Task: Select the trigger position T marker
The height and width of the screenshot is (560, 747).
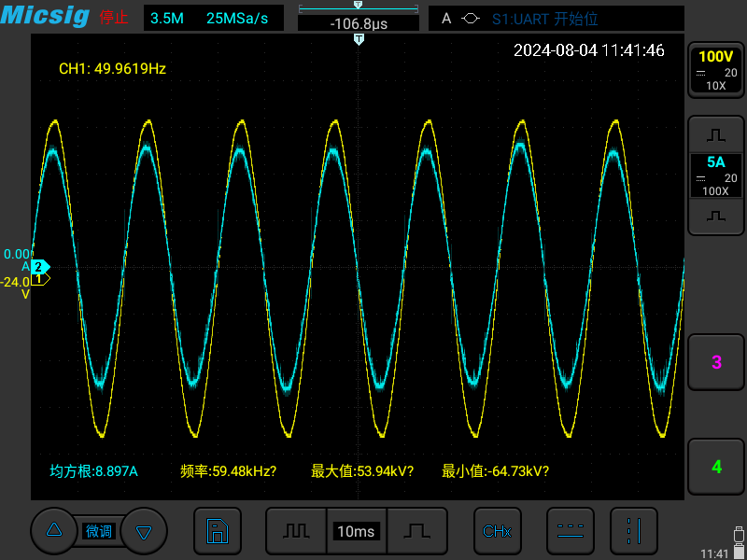Action: click(x=359, y=39)
